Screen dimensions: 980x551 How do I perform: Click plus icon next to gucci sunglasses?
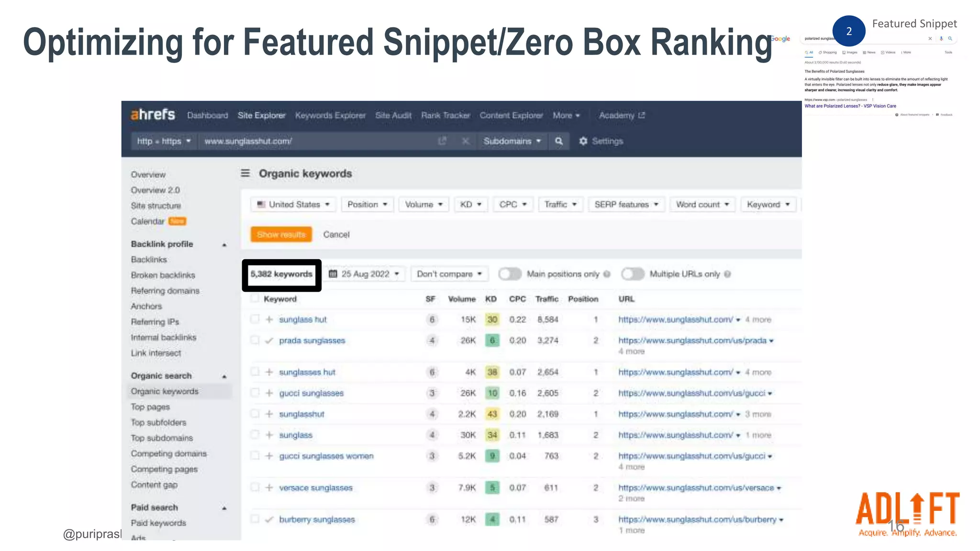point(269,393)
